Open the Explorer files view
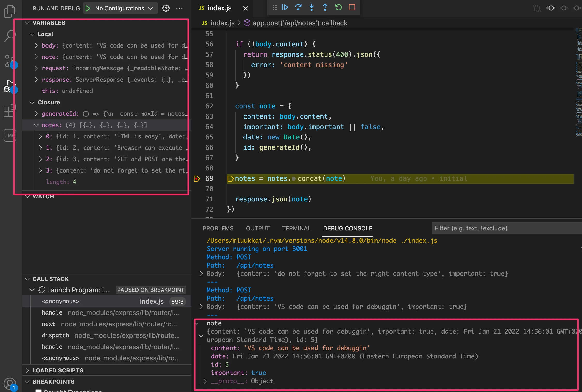Viewport: 582px width, 392px height. pyautogui.click(x=10, y=11)
